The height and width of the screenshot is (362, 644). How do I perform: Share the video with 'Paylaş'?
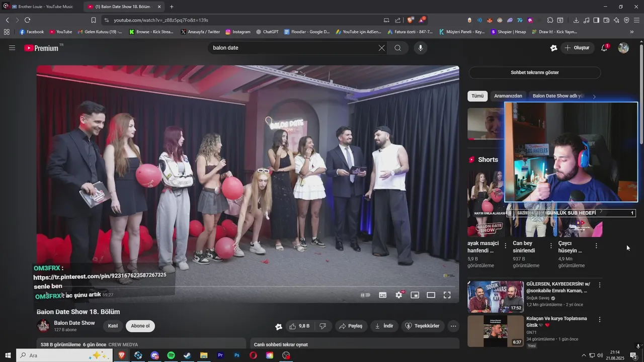point(351,326)
